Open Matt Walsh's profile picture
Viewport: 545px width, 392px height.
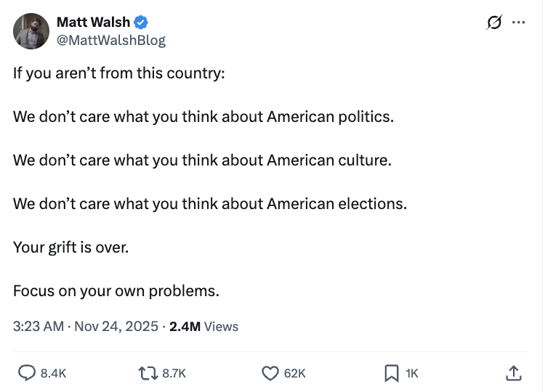pyautogui.click(x=31, y=31)
